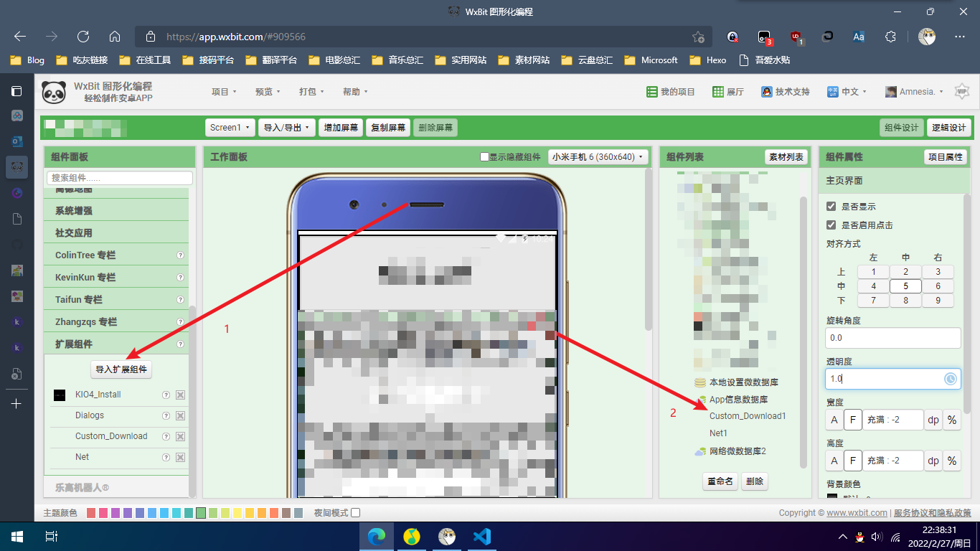Open Visual Studio Code from taskbar

click(481, 536)
